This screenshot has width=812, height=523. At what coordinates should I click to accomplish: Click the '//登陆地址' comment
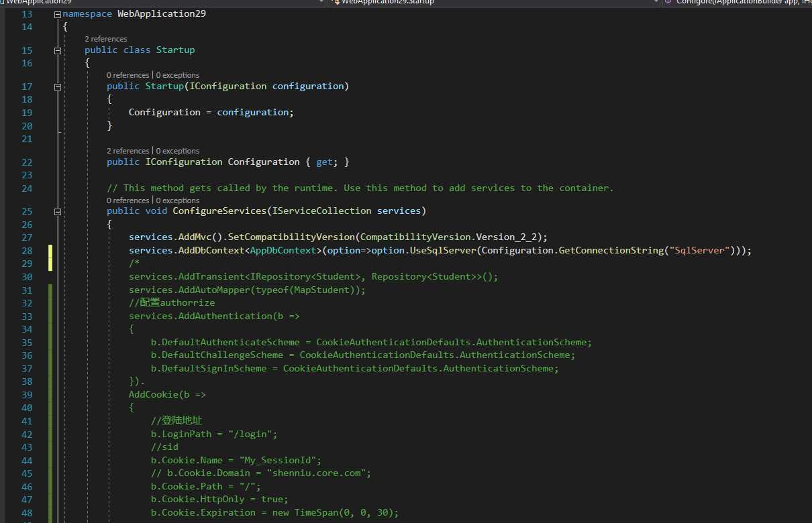176,421
